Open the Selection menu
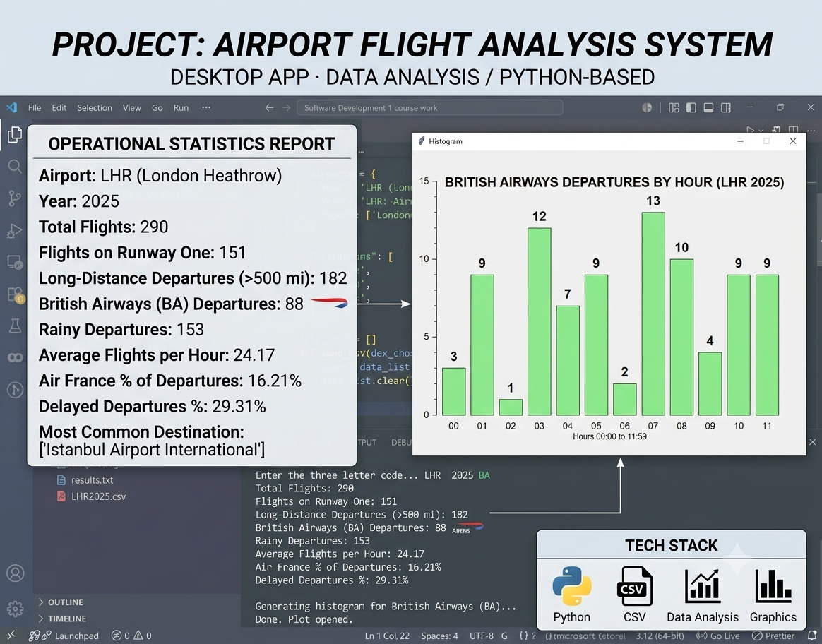This screenshot has height=644, width=822. 95,107
